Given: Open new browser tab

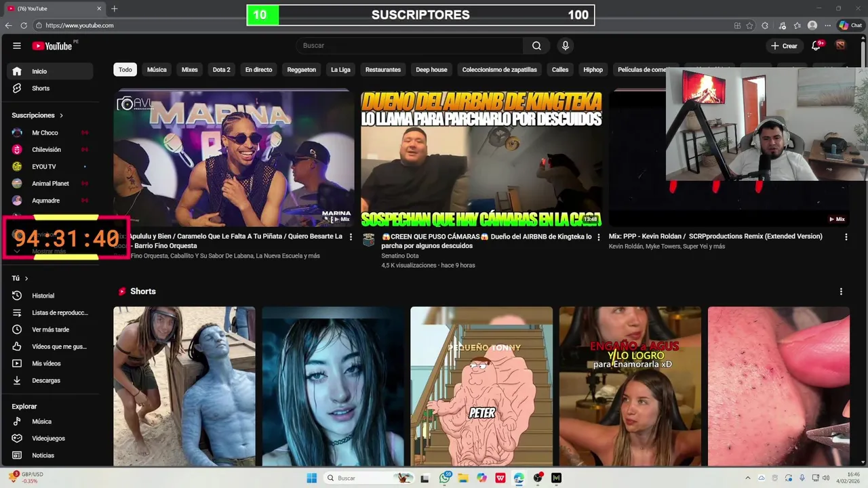Looking at the screenshot, I should [114, 9].
